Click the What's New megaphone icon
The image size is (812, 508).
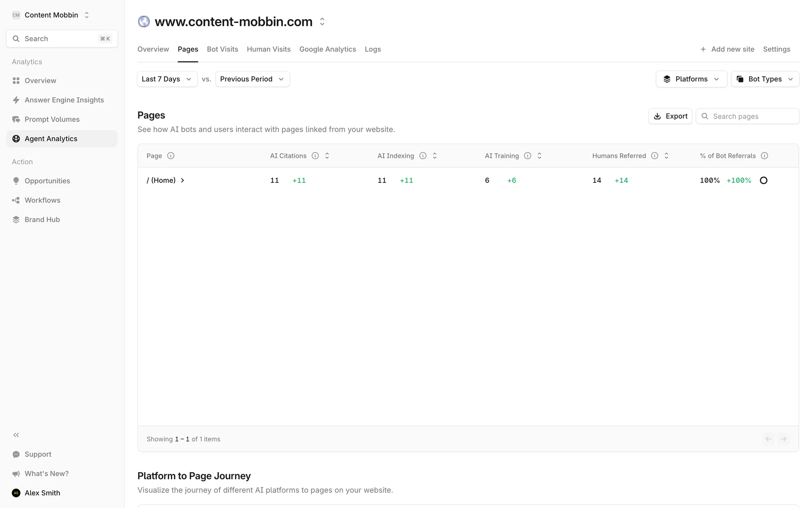[16, 474]
